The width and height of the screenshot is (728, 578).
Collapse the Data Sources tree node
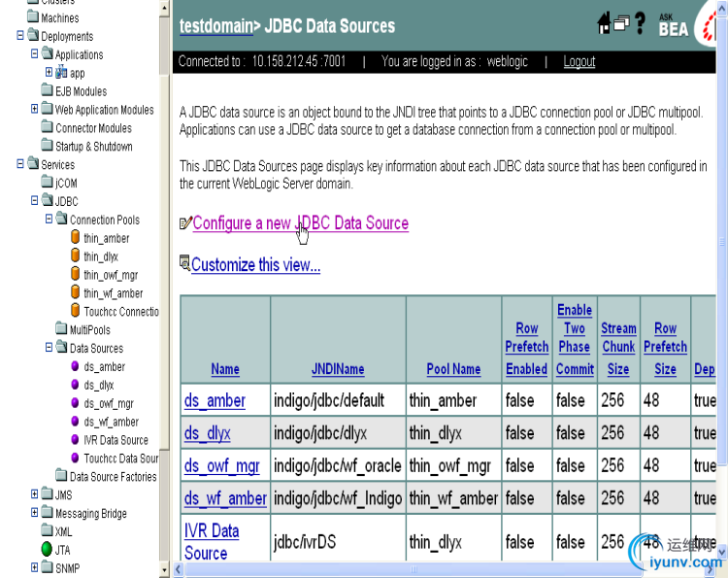tap(49, 347)
